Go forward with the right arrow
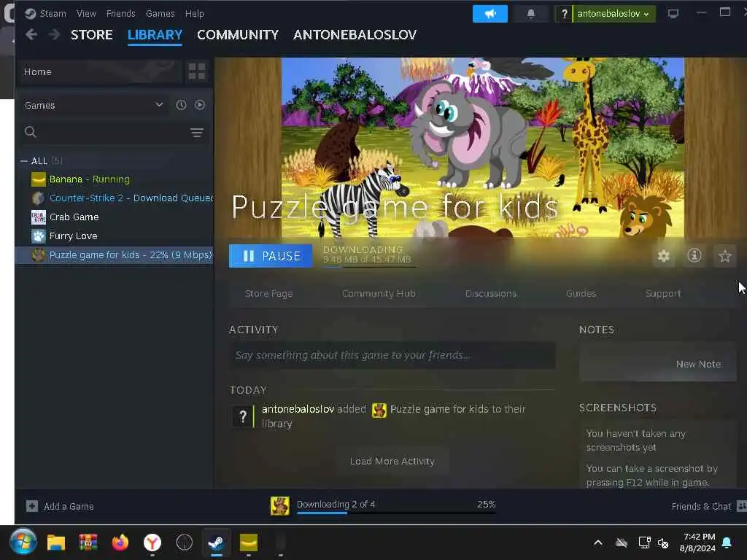 click(54, 34)
